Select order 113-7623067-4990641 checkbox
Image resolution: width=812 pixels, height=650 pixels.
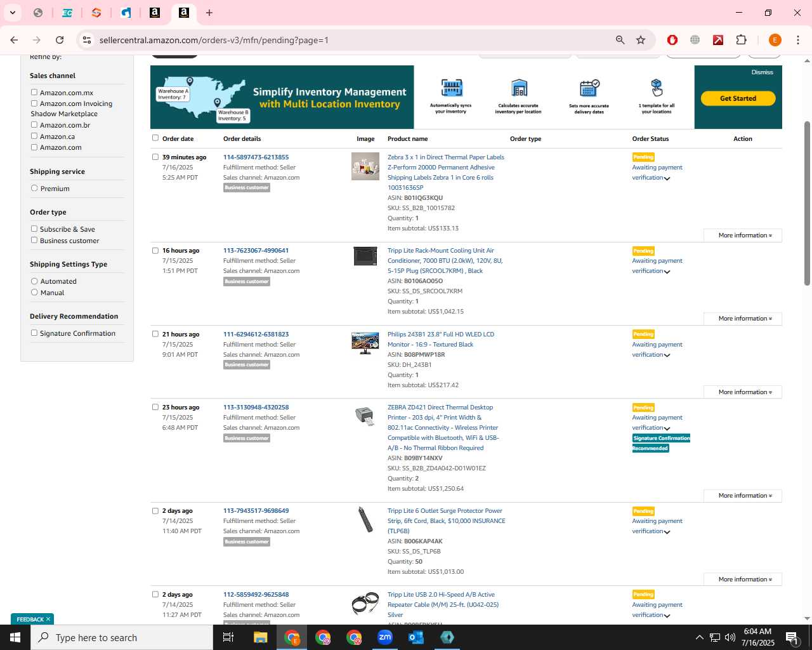(155, 250)
